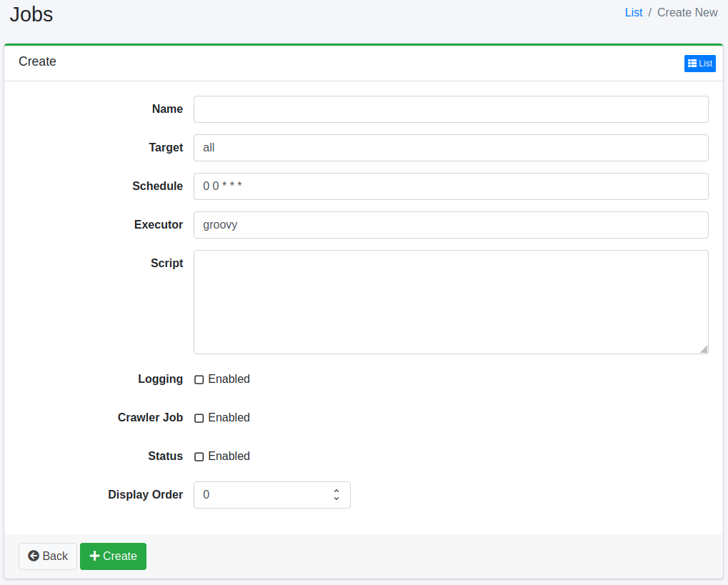Click the Status Enabled label text

[229, 456]
